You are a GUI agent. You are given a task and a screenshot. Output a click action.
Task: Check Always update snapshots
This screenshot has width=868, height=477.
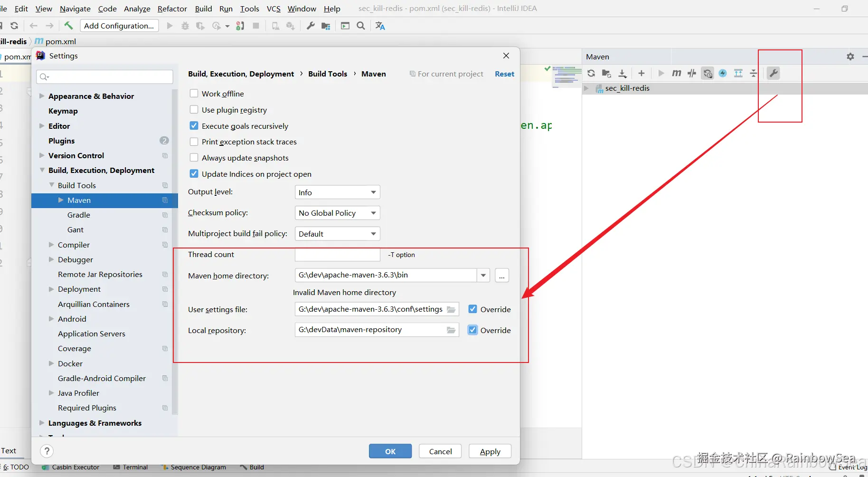194,158
